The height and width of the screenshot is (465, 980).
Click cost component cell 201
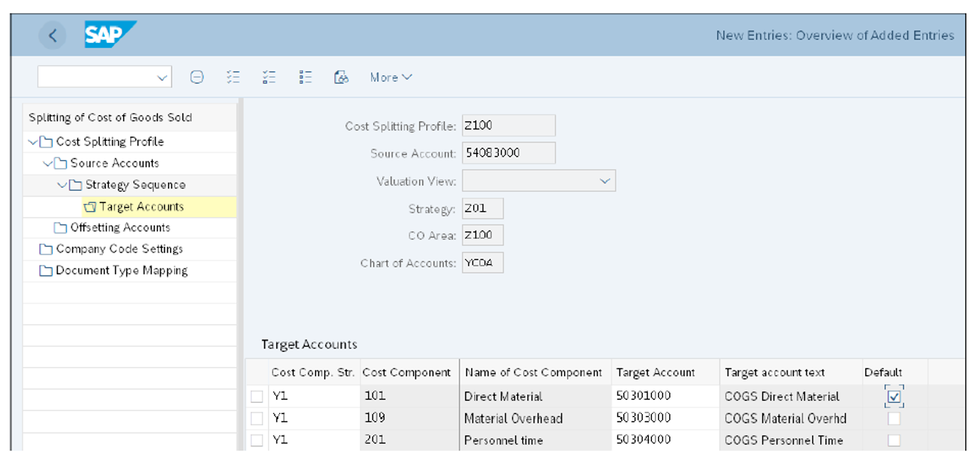tap(409, 440)
